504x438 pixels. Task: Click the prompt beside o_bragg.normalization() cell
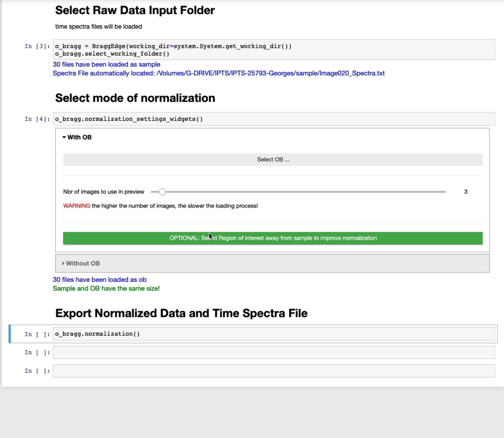pos(37,334)
